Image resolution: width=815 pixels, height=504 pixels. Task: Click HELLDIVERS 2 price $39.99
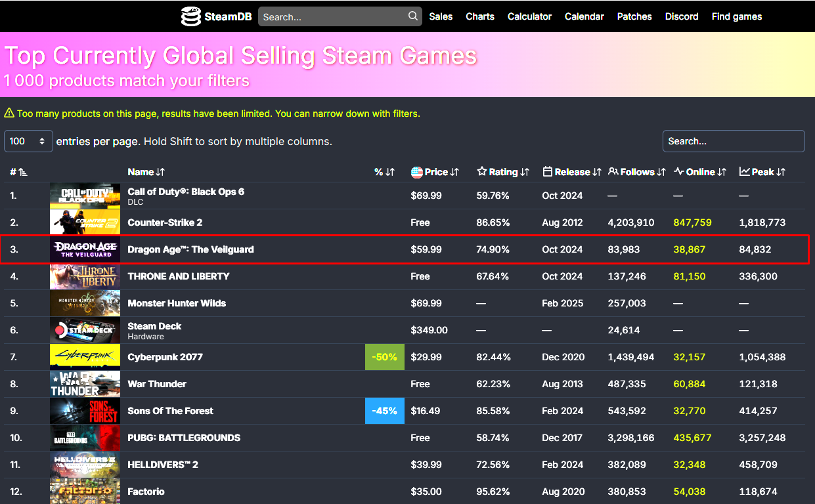426,465
